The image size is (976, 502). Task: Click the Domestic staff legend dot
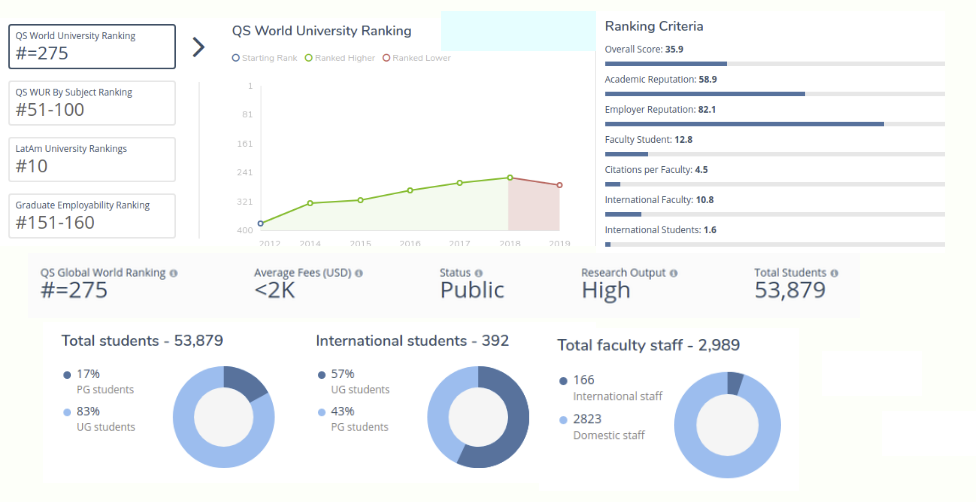(563, 420)
